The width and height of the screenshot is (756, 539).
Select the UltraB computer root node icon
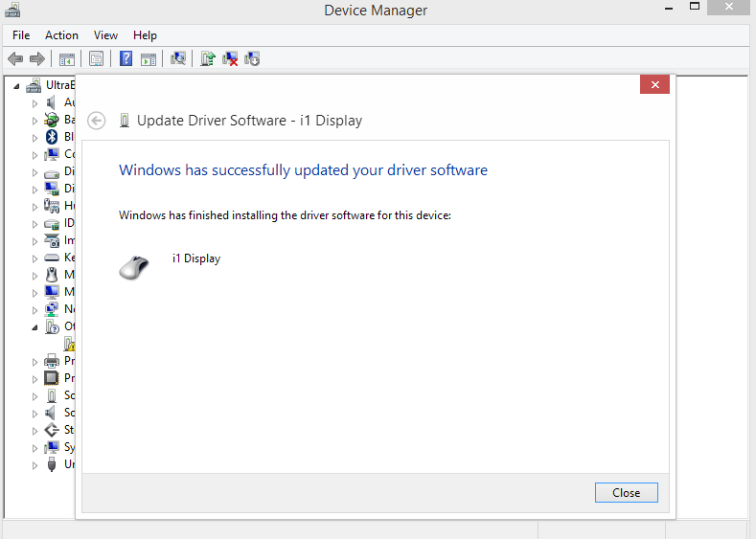(x=34, y=85)
